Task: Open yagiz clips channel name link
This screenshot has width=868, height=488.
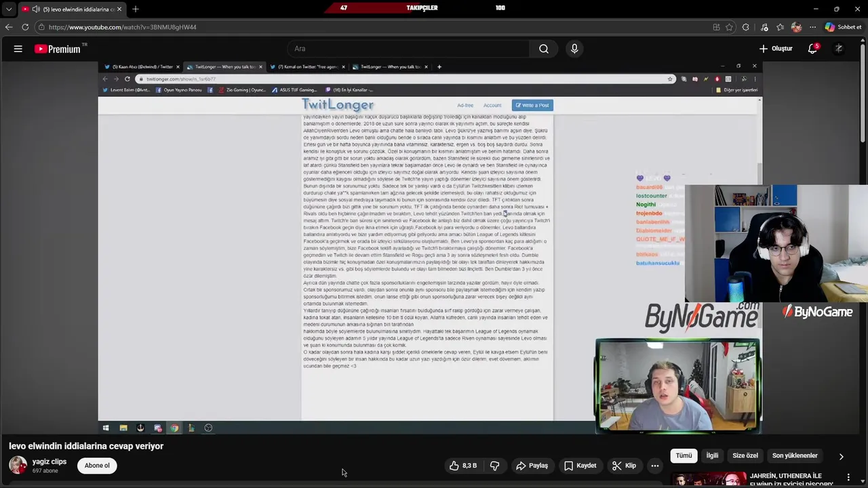Action: click(50, 462)
